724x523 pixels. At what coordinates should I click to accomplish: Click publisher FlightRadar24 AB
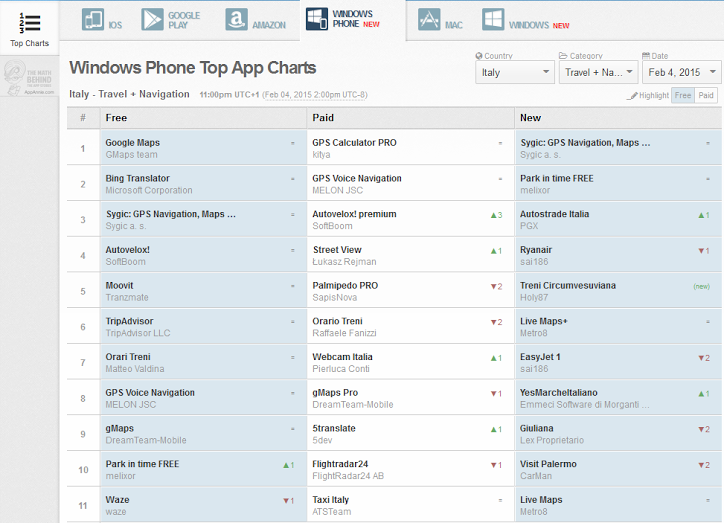(x=348, y=476)
